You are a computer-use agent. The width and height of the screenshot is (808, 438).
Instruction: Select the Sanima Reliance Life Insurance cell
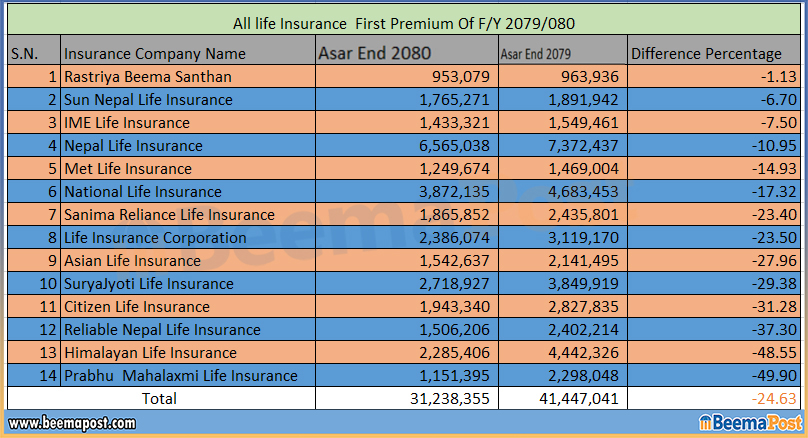[169, 215]
